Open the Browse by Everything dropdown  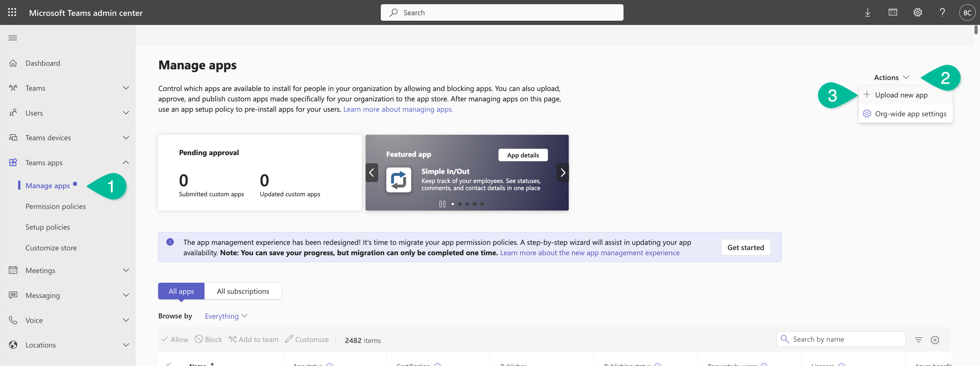tap(226, 316)
